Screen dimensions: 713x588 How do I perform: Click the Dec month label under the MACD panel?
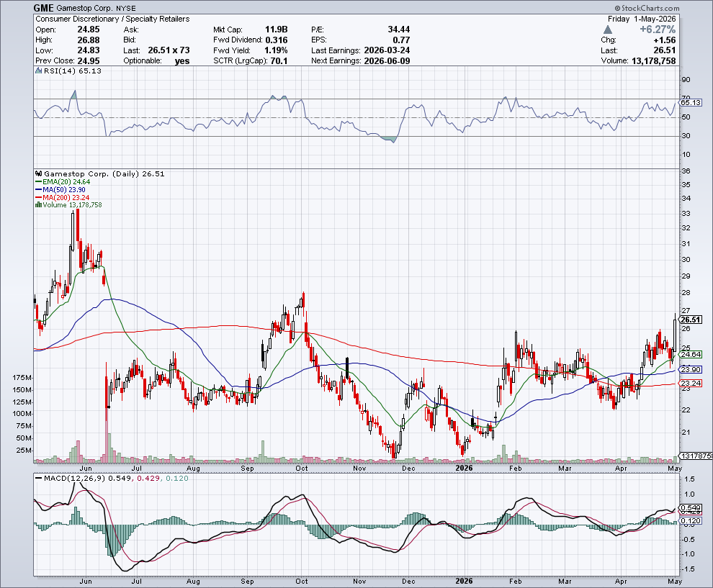point(408,582)
